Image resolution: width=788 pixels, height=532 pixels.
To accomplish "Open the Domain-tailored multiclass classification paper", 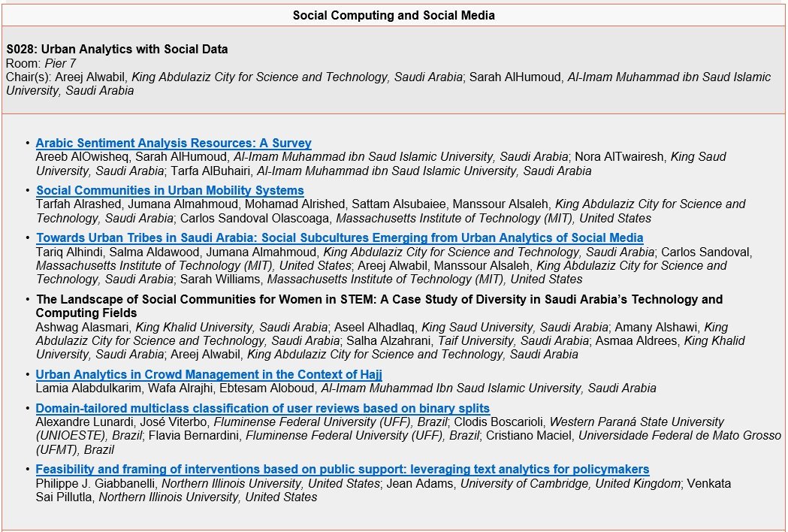I will [x=263, y=408].
